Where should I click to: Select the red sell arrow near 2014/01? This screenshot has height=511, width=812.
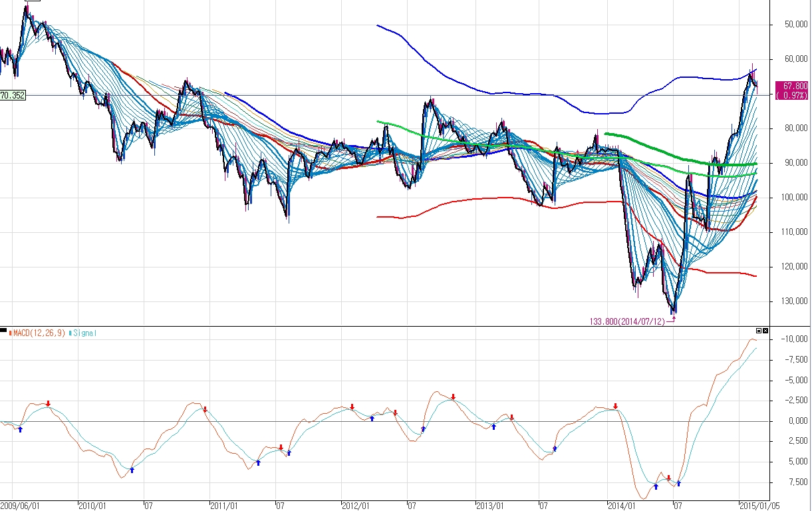[x=616, y=406]
